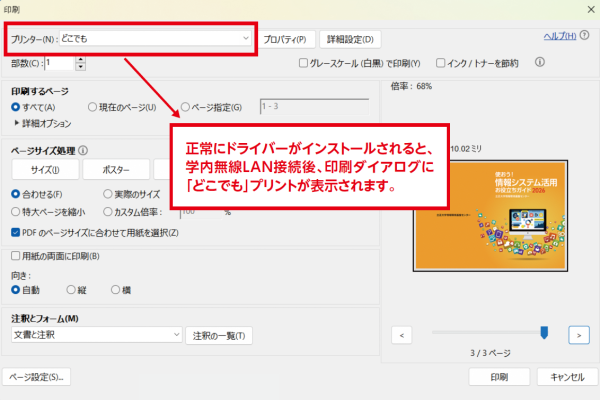Viewport: 600px width, 400px height.
Task: Expand the 詳細オプション disclosure triangle
Action: 17,123
